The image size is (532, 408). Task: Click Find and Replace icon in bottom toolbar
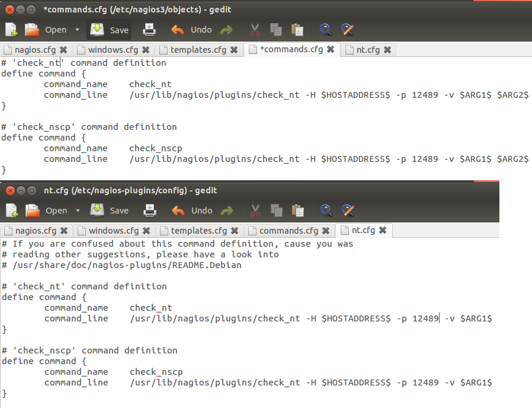point(348,211)
